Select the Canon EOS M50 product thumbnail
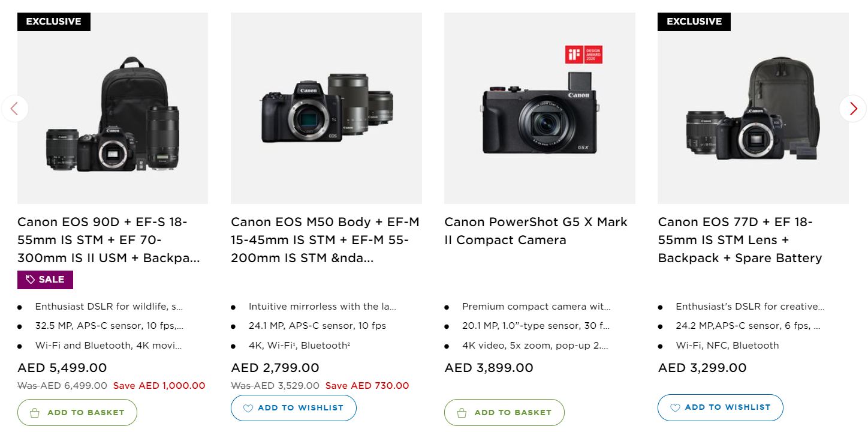Image resolution: width=868 pixels, height=432 pixels. (326, 107)
